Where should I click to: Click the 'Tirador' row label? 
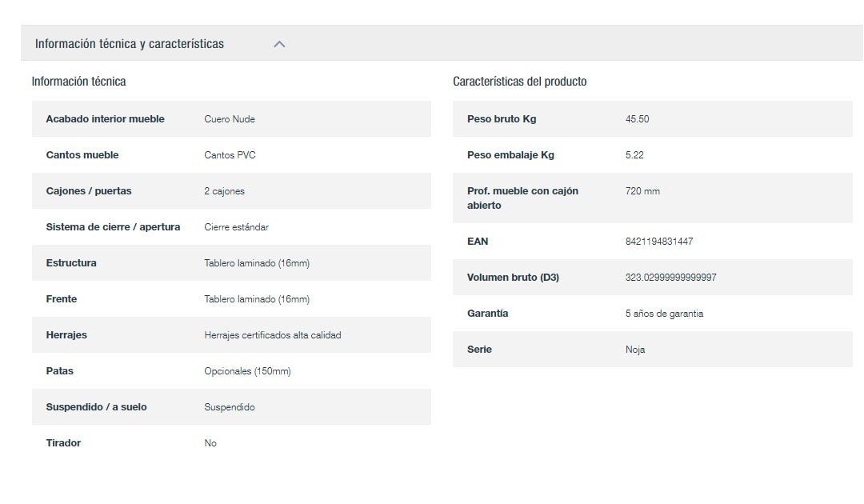coord(63,443)
